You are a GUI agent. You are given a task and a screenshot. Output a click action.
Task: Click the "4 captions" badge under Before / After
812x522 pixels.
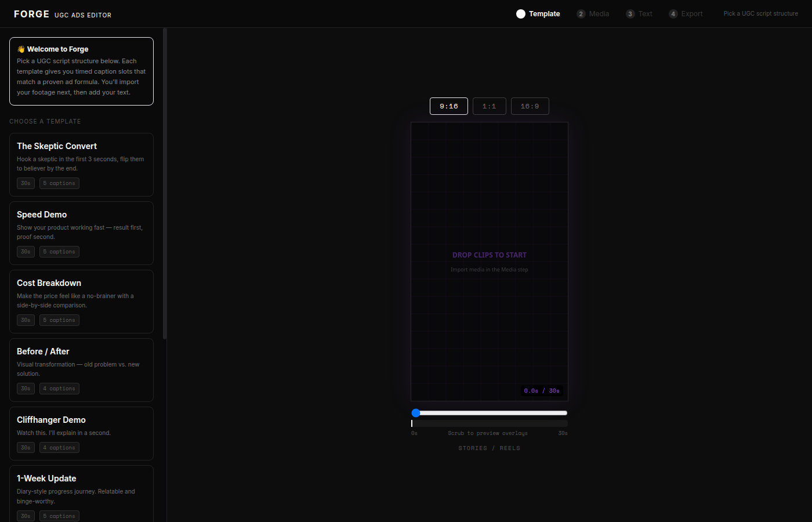pos(59,389)
